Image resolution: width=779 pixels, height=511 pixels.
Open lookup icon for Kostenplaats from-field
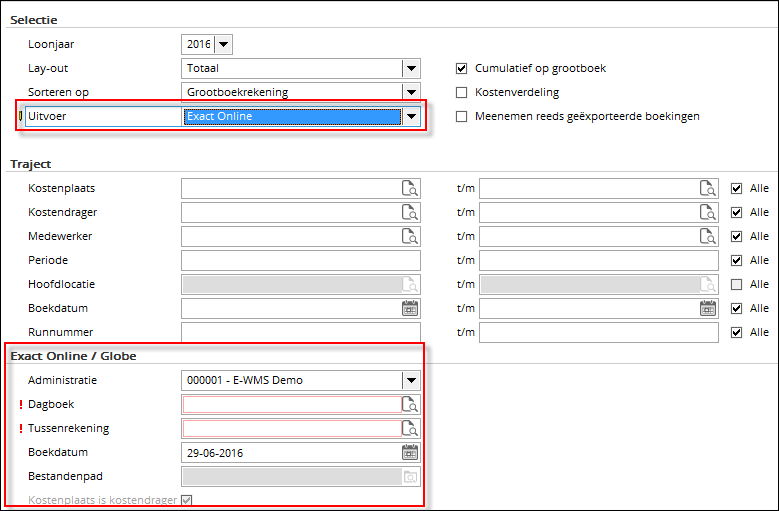coord(410,188)
